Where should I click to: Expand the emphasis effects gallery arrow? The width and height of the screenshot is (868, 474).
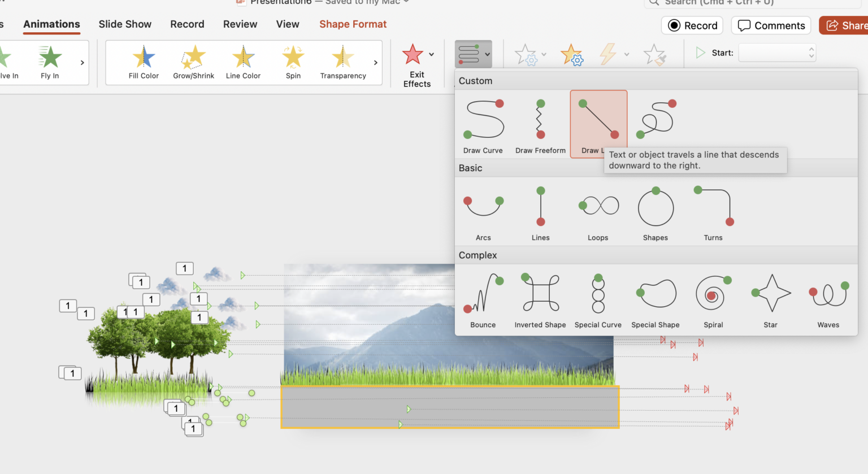tap(376, 63)
